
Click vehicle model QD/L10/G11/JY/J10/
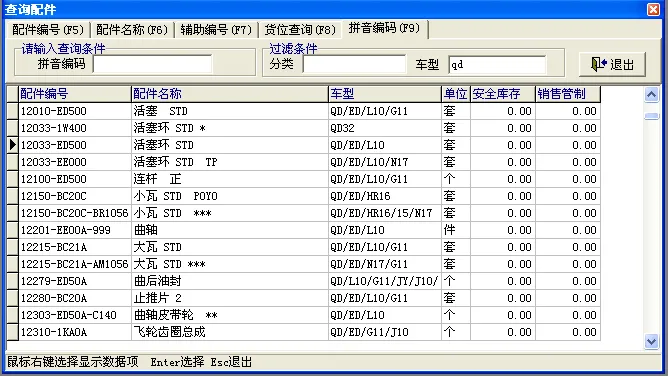[384, 281]
